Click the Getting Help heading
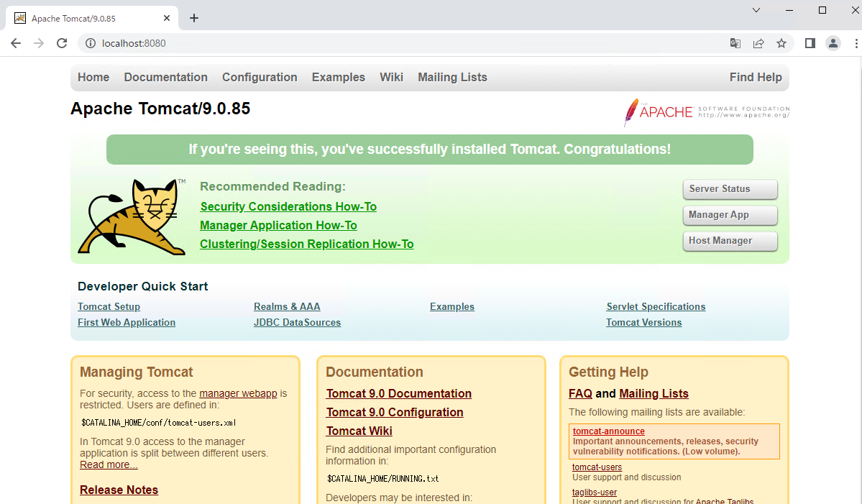 point(608,372)
